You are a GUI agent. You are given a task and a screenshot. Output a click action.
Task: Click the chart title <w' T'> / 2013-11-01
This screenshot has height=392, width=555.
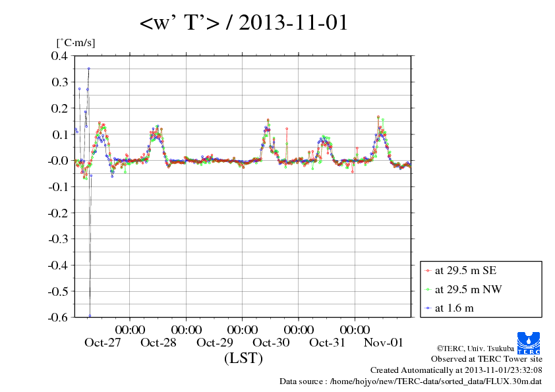(244, 22)
